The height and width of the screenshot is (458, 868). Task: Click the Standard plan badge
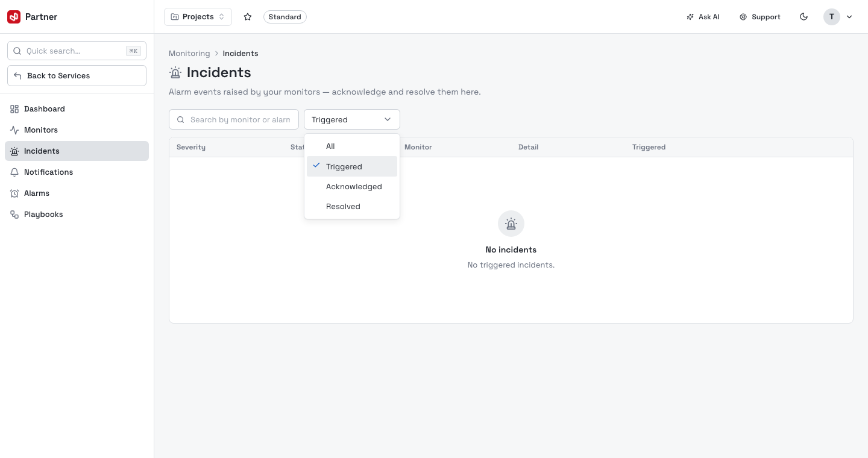285,17
